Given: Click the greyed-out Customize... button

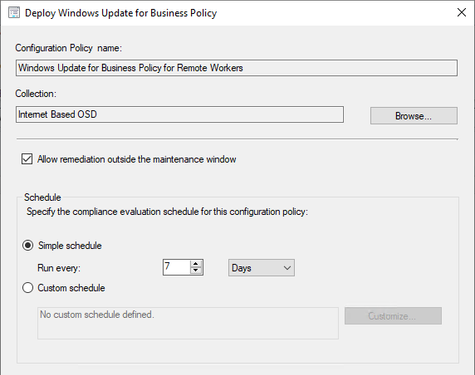Looking at the screenshot, I should click(393, 316).
